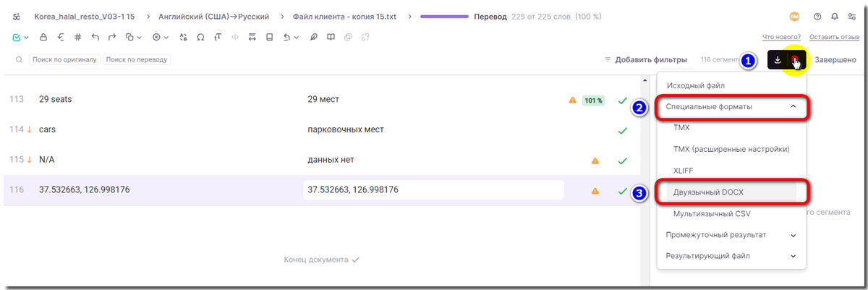Choose XLIFF export format

click(x=684, y=170)
